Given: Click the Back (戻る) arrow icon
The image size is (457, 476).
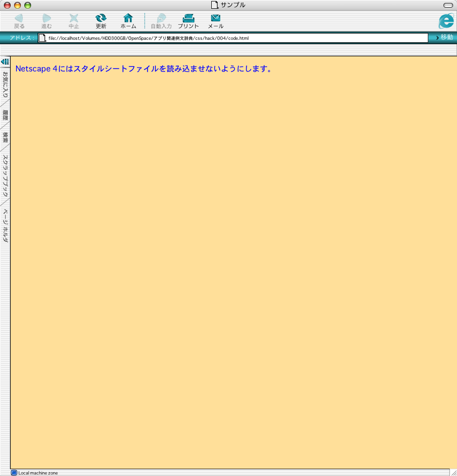Looking at the screenshot, I should tap(19, 18).
